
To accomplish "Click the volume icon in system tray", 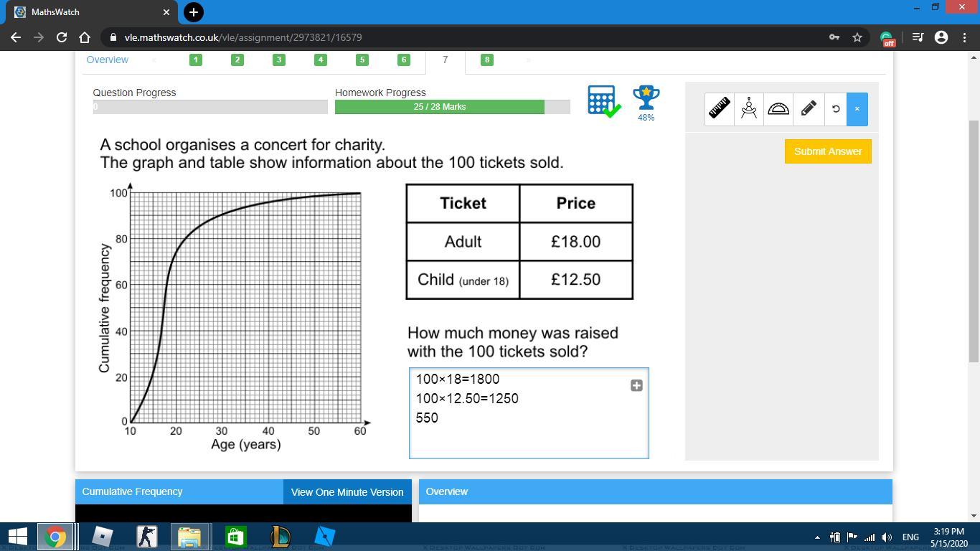I will click(887, 537).
